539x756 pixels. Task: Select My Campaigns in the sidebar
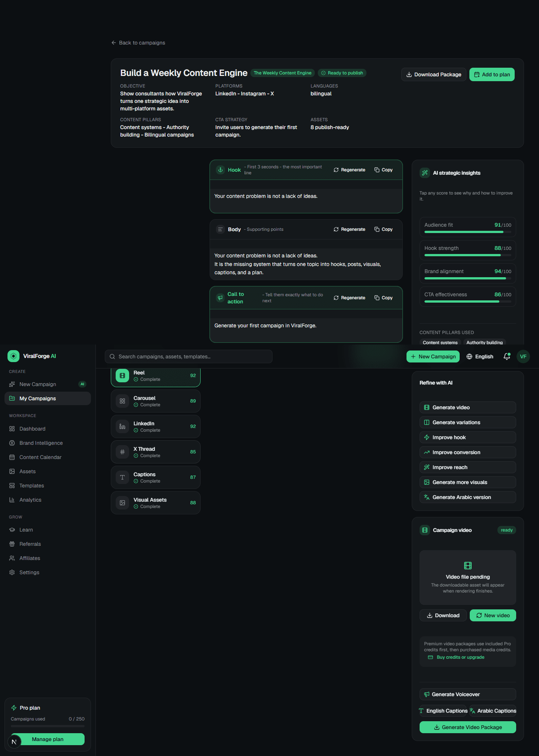pyautogui.click(x=48, y=398)
